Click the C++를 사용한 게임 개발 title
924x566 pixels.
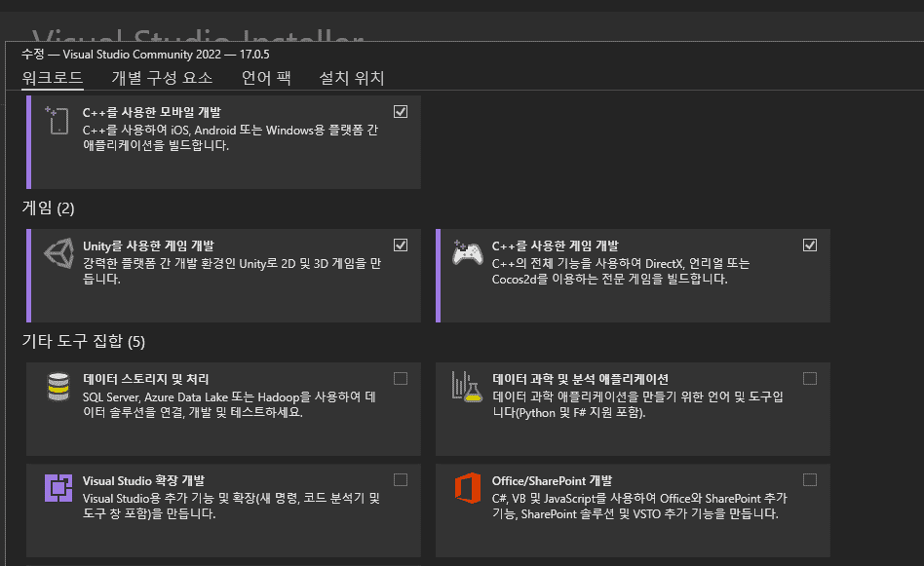556,245
